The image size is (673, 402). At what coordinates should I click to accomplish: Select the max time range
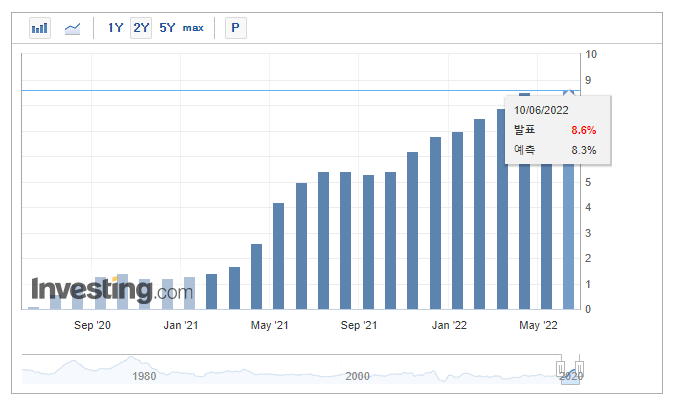(x=193, y=28)
